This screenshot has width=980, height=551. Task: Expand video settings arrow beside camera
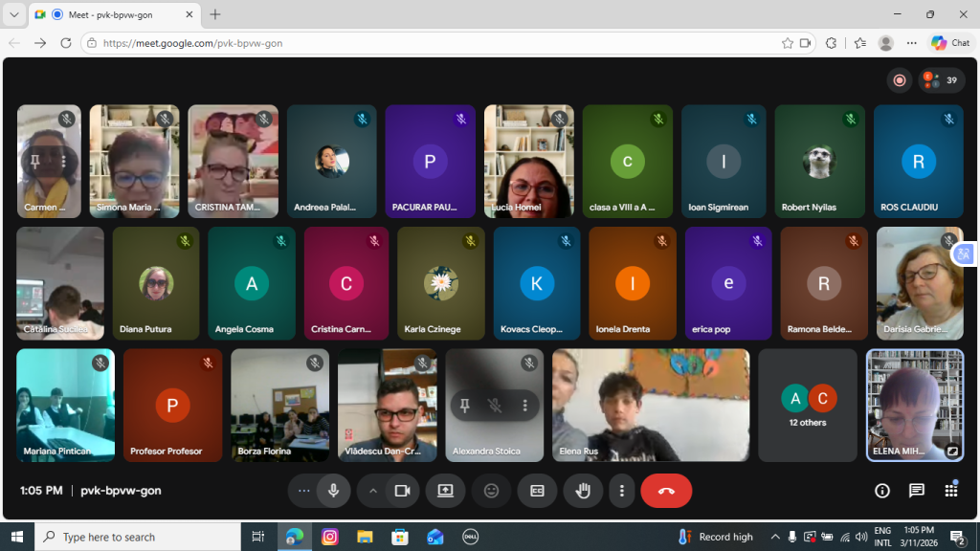[x=373, y=491]
